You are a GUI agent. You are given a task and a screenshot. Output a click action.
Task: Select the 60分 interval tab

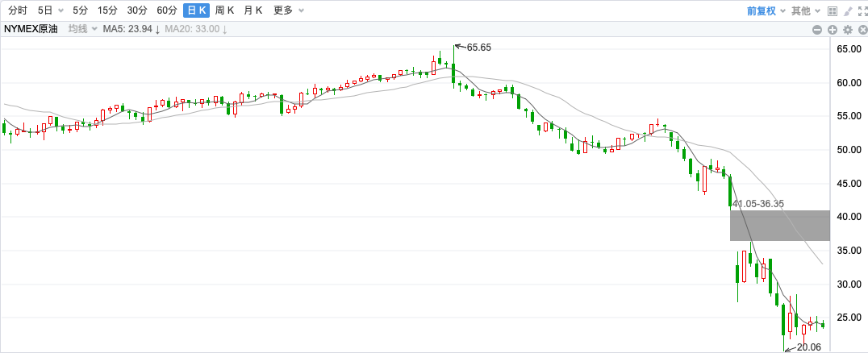(167, 10)
